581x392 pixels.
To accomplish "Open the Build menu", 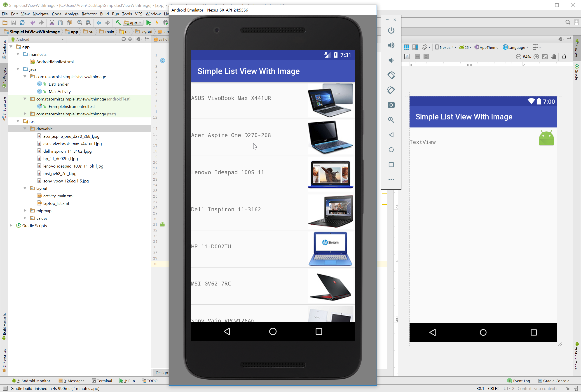I will coord(104,14).
